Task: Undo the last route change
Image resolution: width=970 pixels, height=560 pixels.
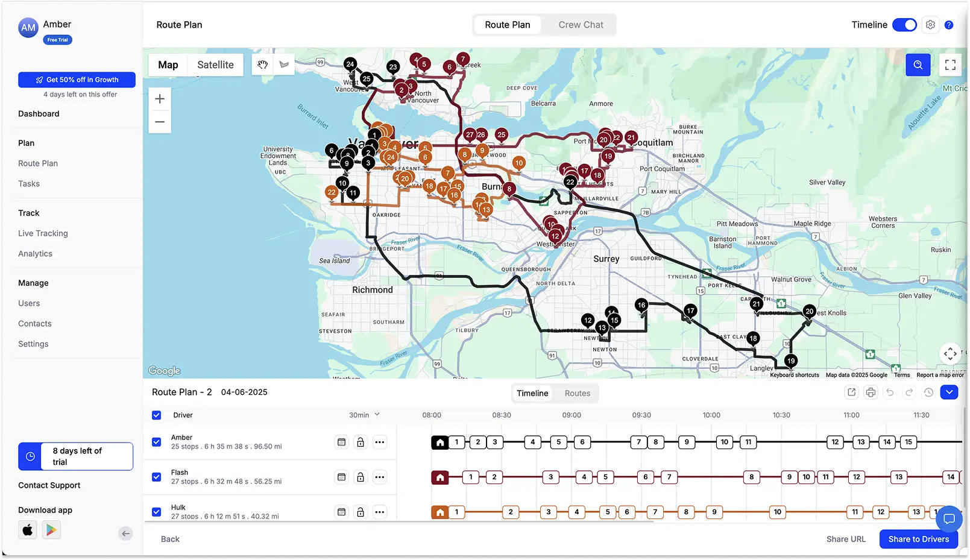Action: tap(890, 392)
